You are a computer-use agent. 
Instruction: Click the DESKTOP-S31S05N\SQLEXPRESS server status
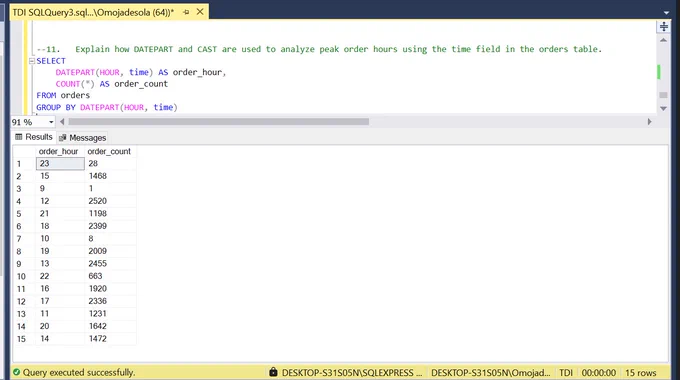[352, 373]
